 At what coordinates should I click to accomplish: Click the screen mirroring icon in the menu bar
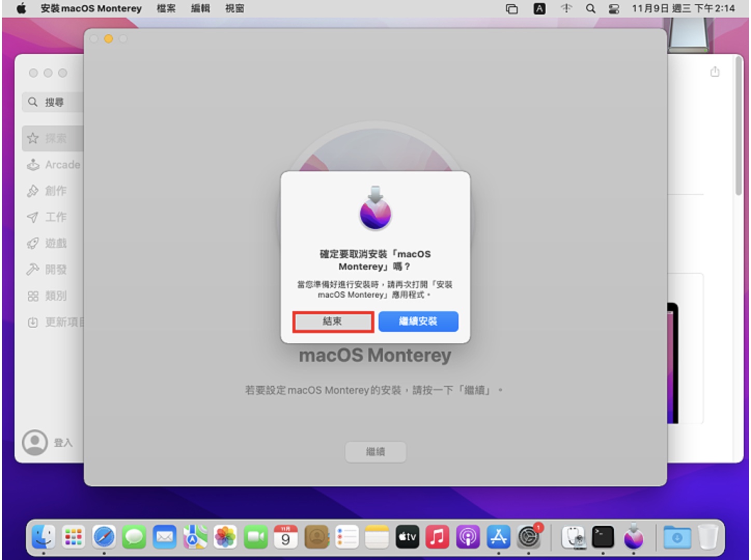click(512, 8)
